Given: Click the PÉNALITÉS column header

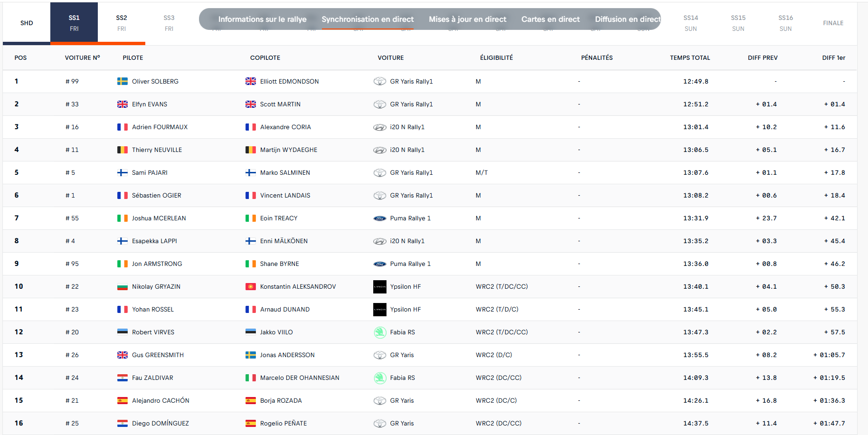Looking at the screenshot, I should tap(597, 57).
